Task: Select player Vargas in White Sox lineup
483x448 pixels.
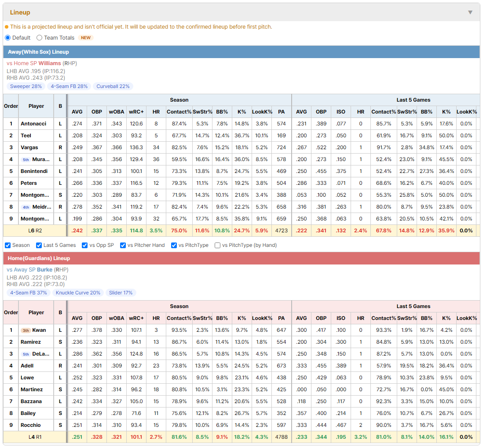Action: [x=29, y=147]
